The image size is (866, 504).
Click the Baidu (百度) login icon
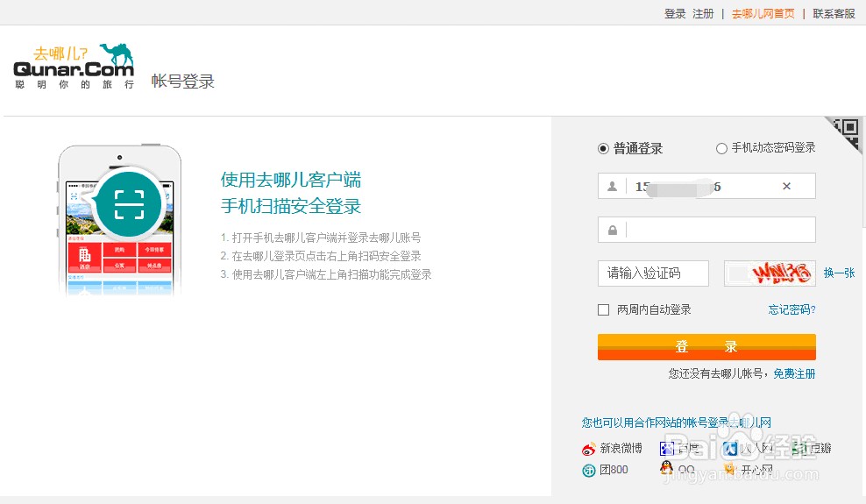(667, 448)
